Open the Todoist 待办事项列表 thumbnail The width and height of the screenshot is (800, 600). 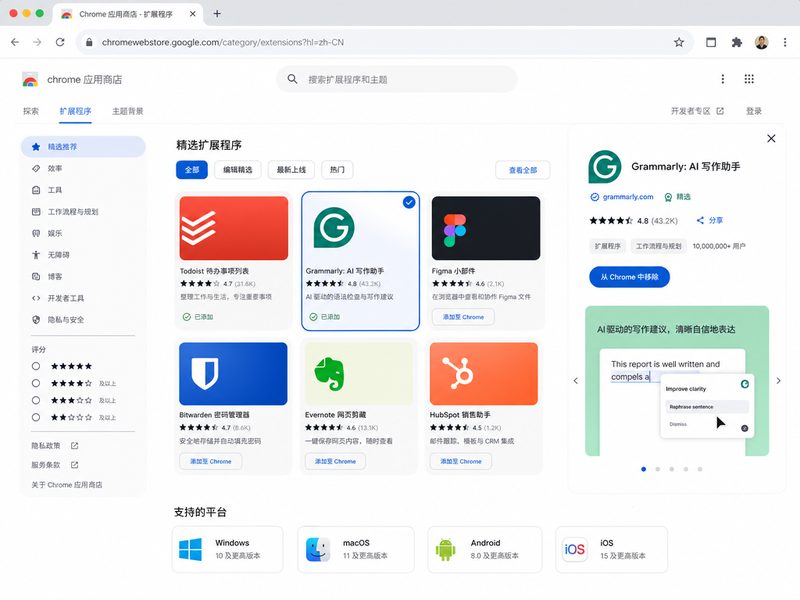(x=234, y=228)
